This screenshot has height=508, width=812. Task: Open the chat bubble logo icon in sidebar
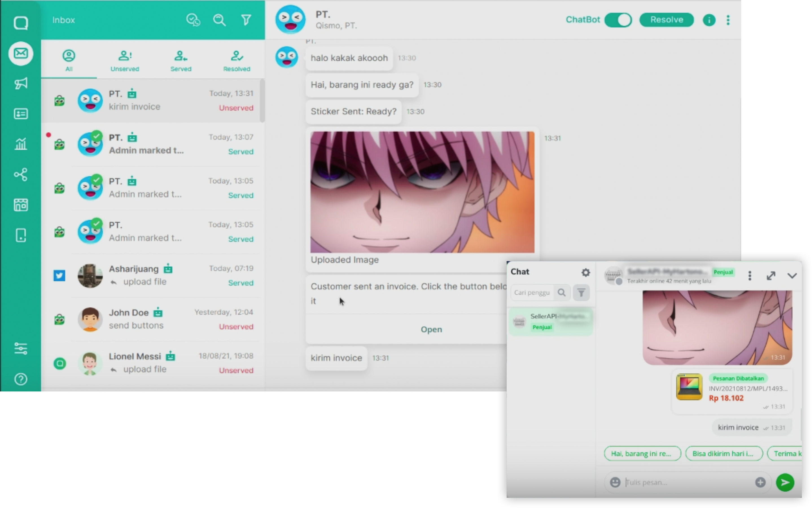click(x=21, y=23)
